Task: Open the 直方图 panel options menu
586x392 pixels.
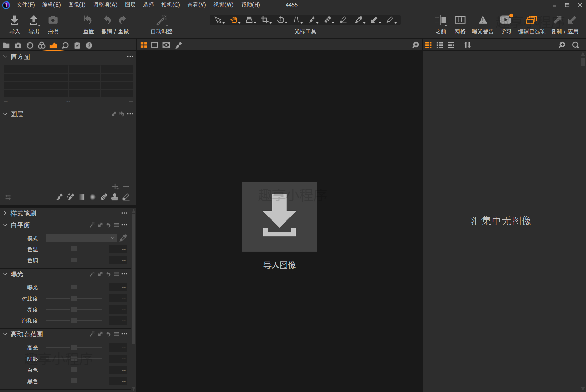Action: pos(130,56)
